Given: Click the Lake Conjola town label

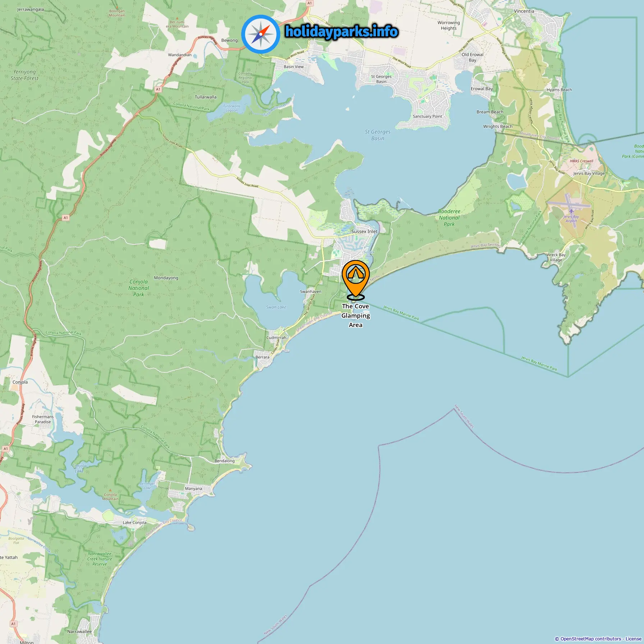Looking at the screenshot, I should point(134,523).
